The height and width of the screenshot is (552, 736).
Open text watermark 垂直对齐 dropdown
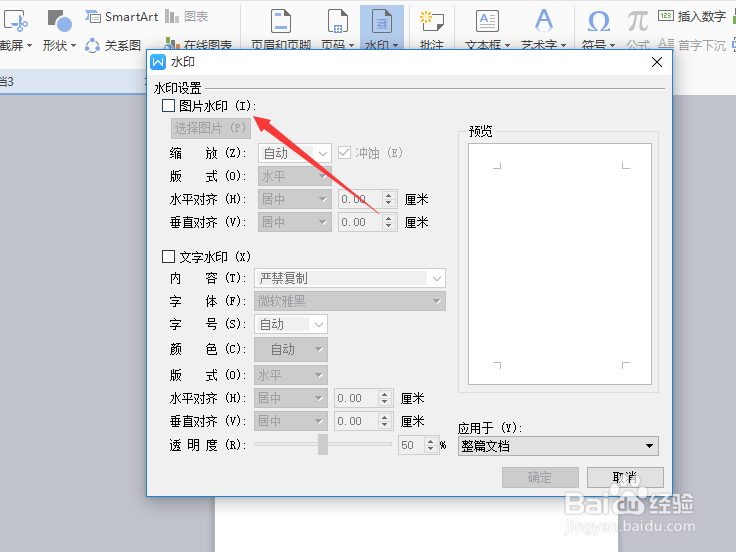[291, 421]
